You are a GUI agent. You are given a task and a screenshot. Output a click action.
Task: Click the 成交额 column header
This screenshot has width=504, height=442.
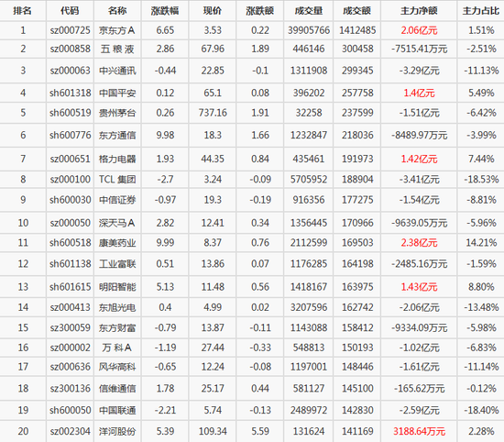(x=357, y=11)
